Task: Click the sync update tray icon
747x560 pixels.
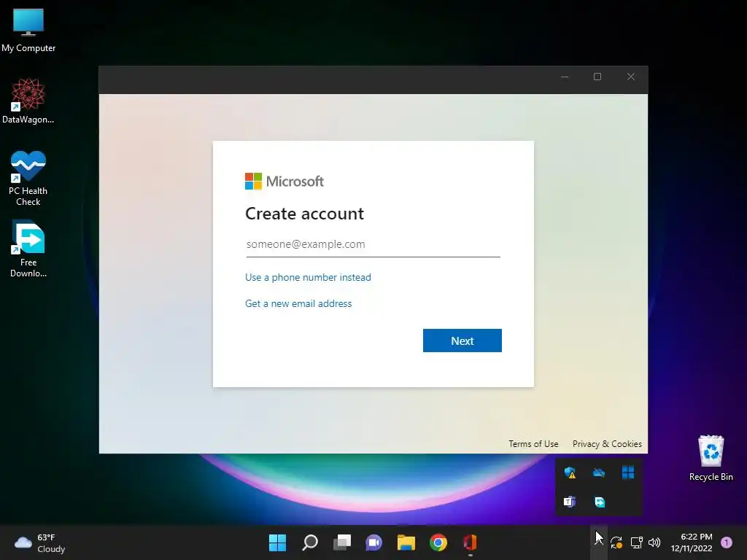Action: pos(616,542)
